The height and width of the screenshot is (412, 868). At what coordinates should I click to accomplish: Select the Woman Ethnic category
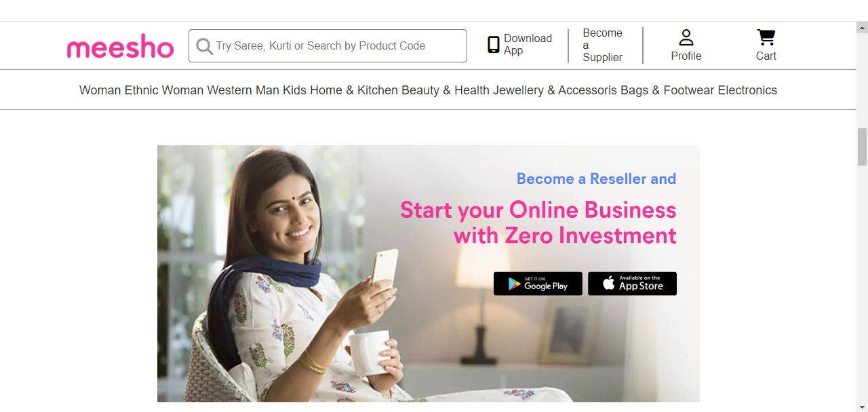point(119,90)
